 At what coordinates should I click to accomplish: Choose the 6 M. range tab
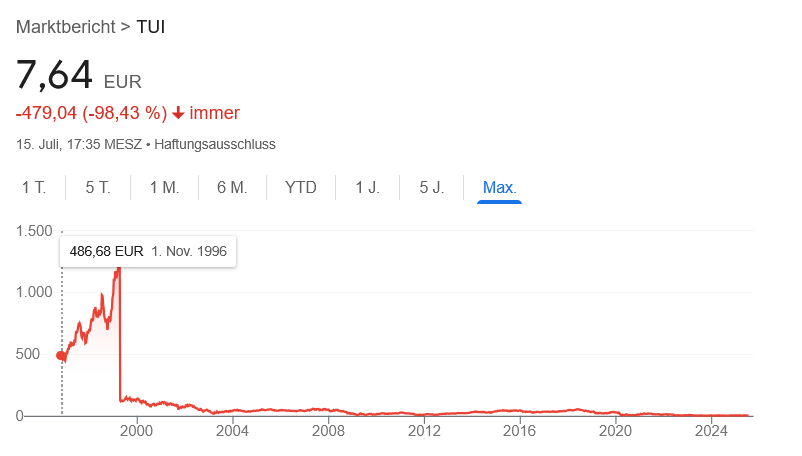[x=232, y=187]
